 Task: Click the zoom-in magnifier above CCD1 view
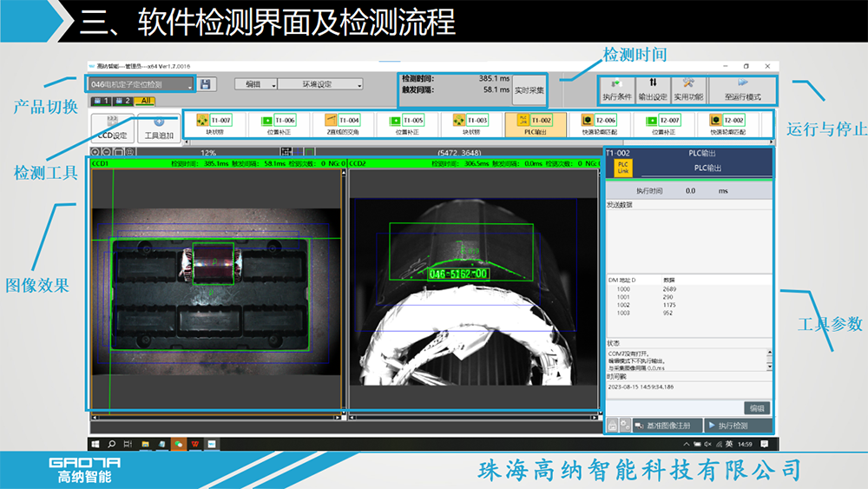tap(95, 152)
